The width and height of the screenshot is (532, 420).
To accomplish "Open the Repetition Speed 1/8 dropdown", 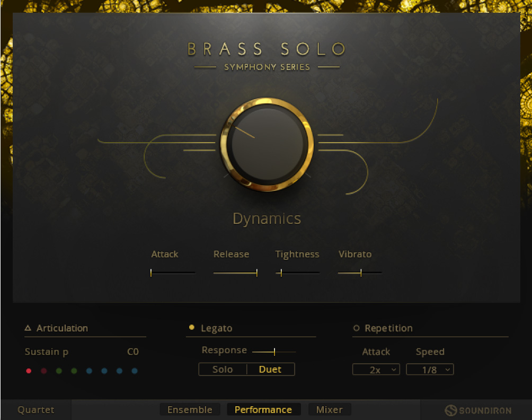I will point(430,370).
